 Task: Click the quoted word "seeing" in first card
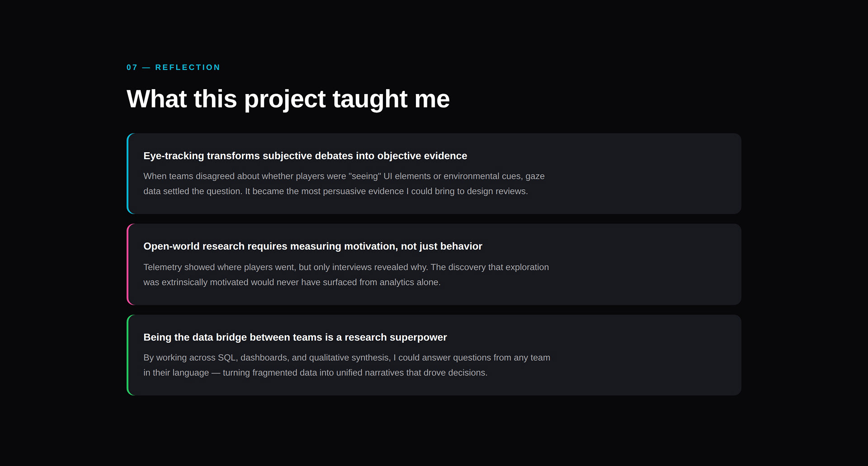[365, 176]
